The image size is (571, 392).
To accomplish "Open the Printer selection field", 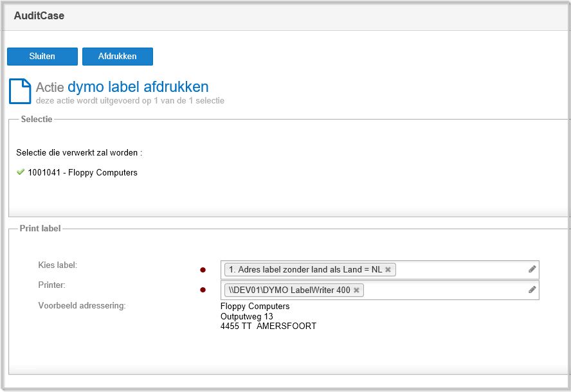I will tap(380, 290).
